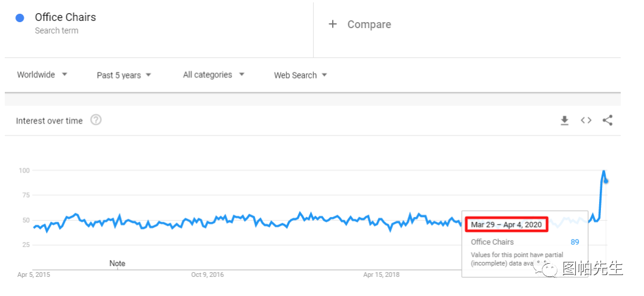Click the download CSV icon
Viewport: 644px width, 296px height.
pyautogui.click(x=565, y=121)
